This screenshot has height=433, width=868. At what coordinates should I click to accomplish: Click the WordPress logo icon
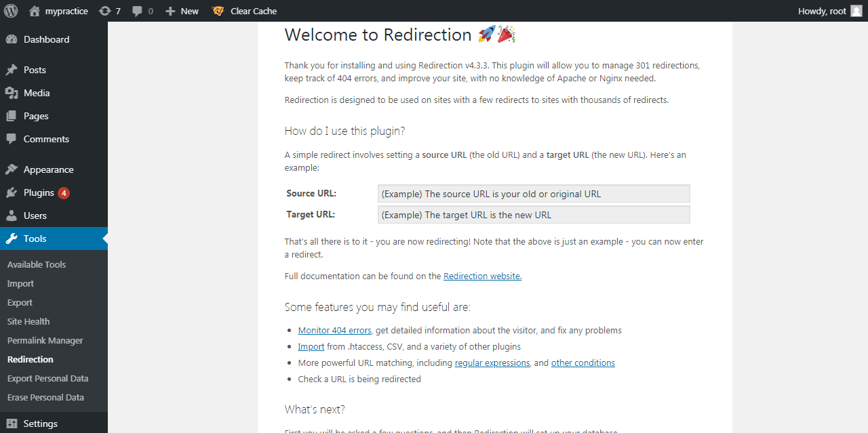click(x=12, y=11)
